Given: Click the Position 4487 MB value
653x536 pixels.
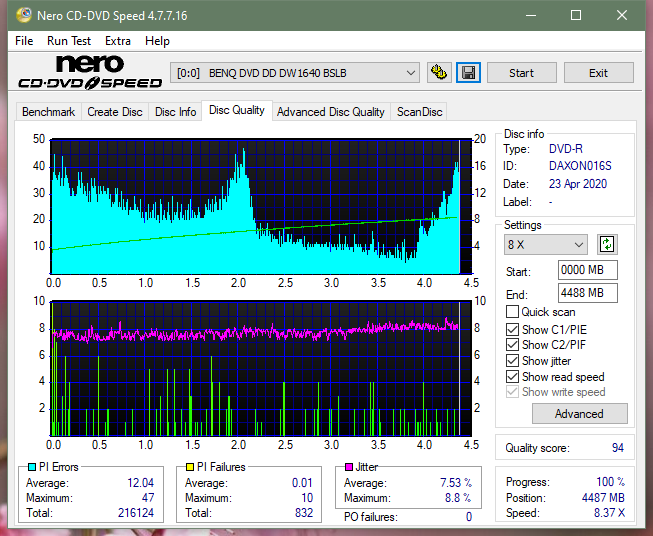Looking at the screenshot, I should point(603,498).
